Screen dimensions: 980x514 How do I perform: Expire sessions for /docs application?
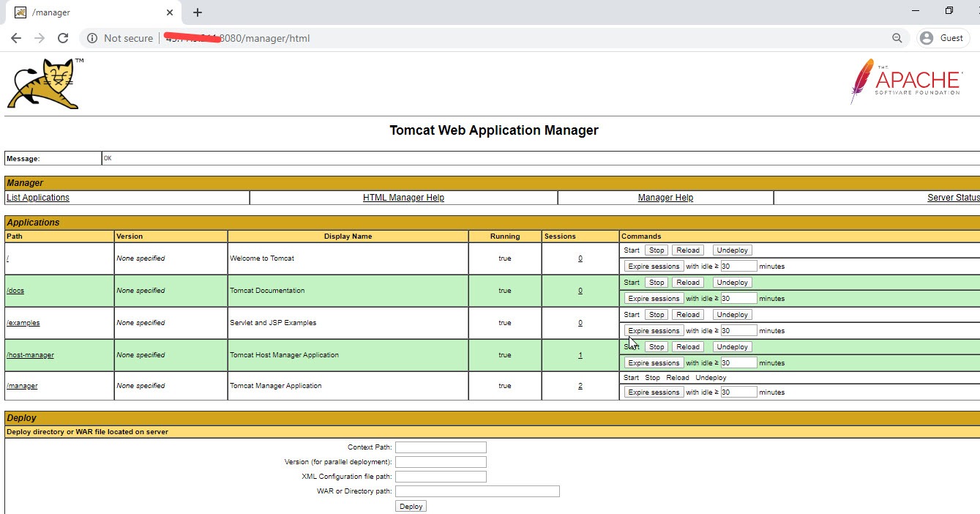[654, 299]
